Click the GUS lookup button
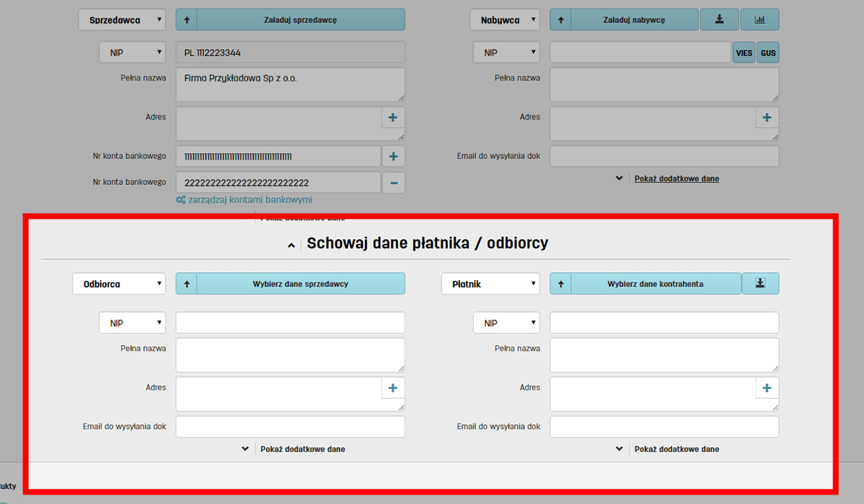 768,53
